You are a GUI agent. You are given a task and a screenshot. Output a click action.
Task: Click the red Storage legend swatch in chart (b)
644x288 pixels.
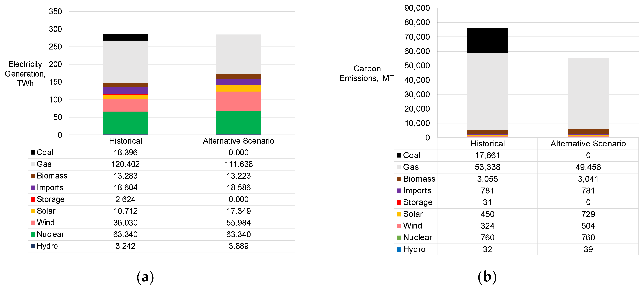pyautogui.click(x=399, y=202)
